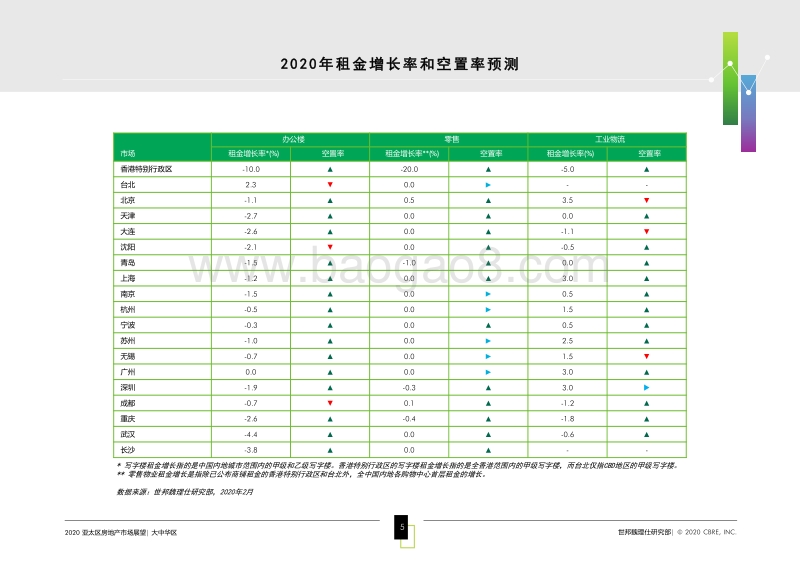Image resolution: width=800 pixels, height=565 pixels.
Task: Click 租金增长率**(%) header under 零售
Action: coord(412,153)
